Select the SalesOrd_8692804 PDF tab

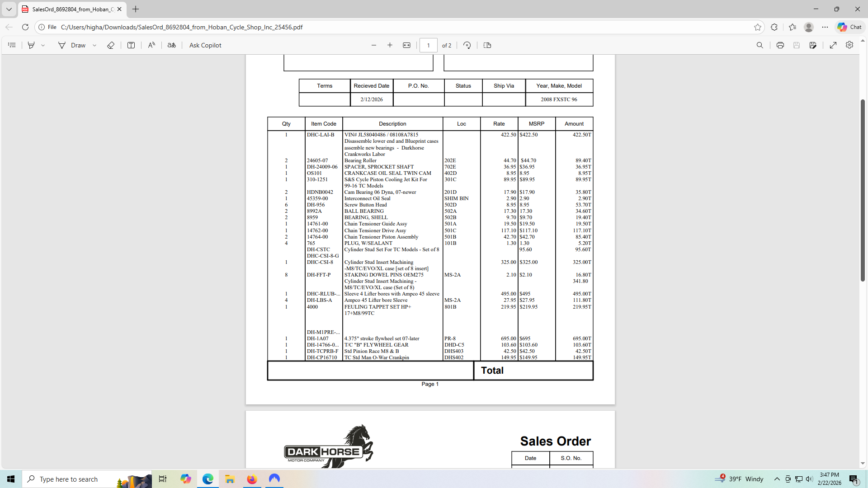[70, 9]
